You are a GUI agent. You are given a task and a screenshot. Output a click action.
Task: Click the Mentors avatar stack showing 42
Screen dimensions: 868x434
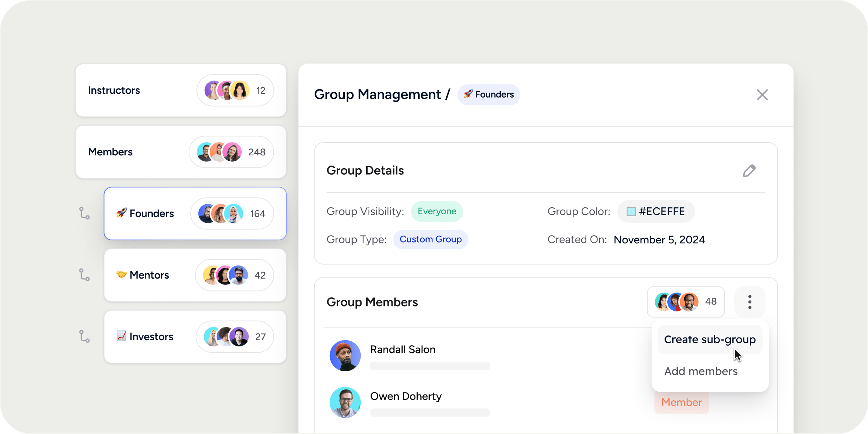coord(234,275)
